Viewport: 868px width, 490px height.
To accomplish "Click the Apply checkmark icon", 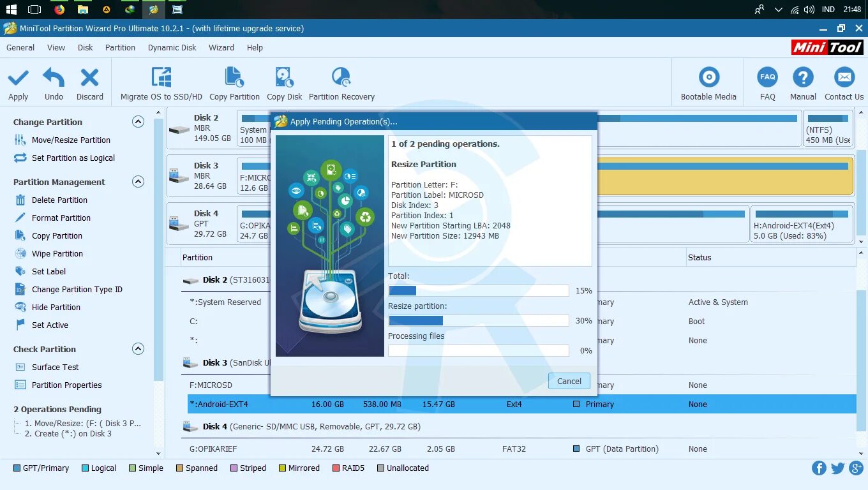I will tap(18, 78).
